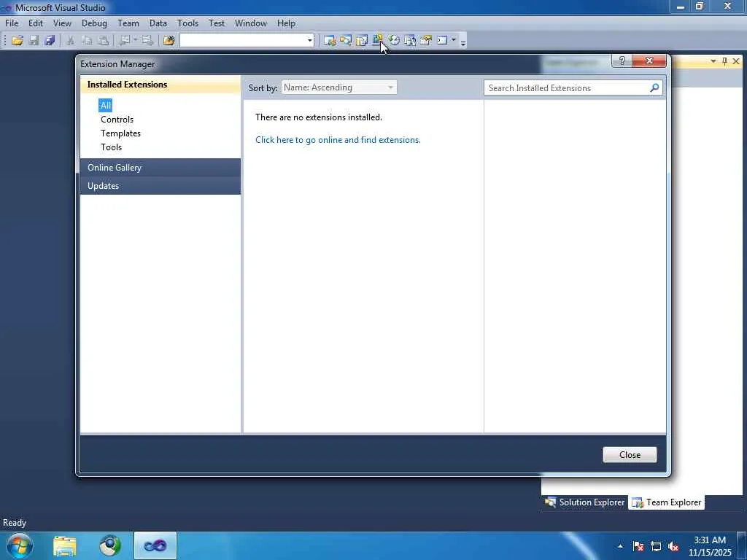Select the Templates category
This screenshot has width=747, height=560.
coord(120,133)
